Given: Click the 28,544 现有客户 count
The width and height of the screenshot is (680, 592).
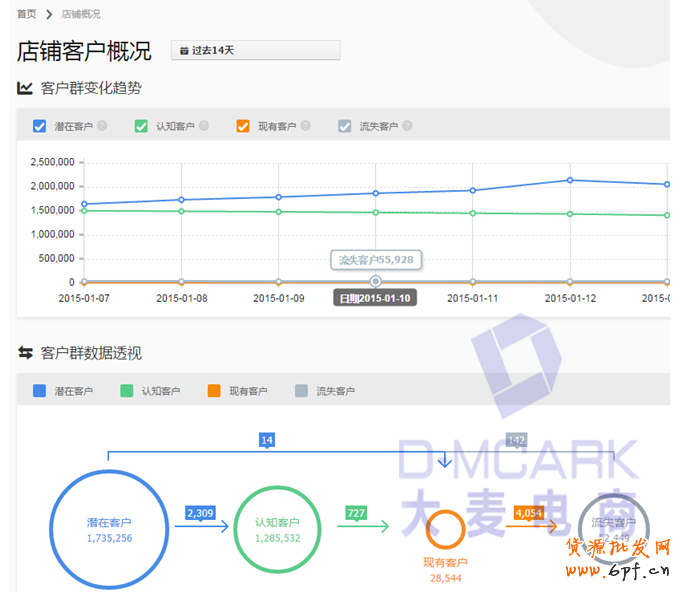Looking at the screenshot, I should pyautogui.click(x=446, y=578).
